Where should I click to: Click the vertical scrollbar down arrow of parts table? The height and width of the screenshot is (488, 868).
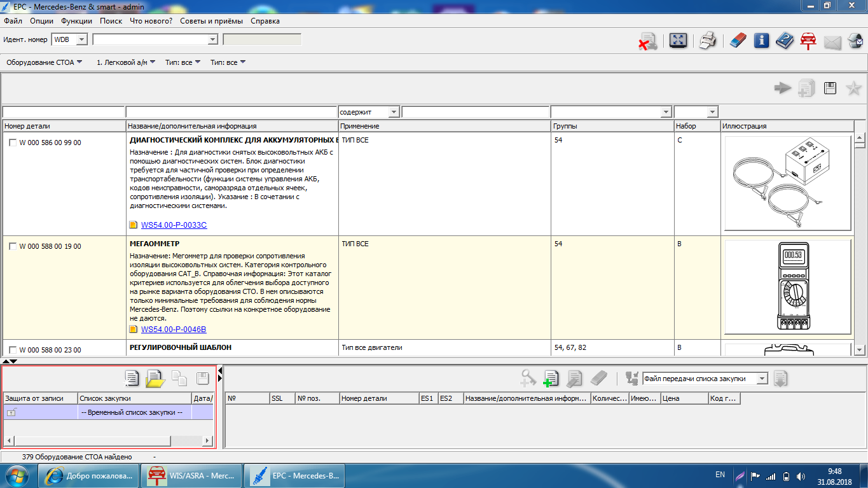point(860,349)
